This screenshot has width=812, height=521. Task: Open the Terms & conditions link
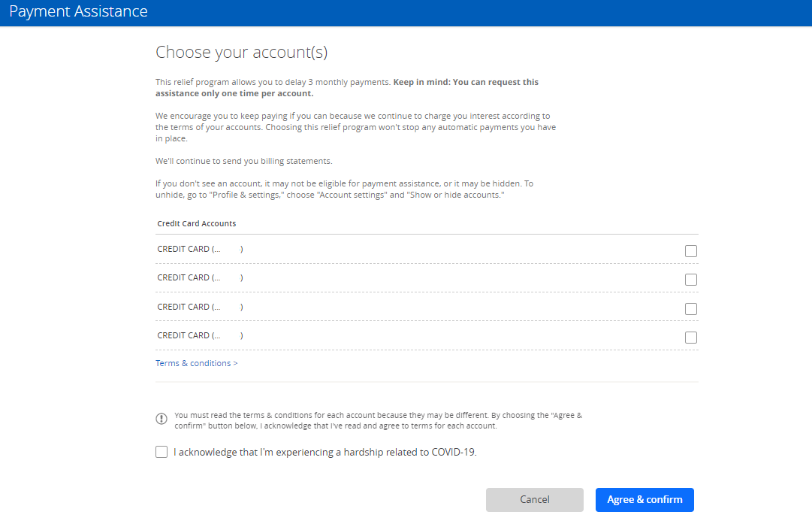196,363
